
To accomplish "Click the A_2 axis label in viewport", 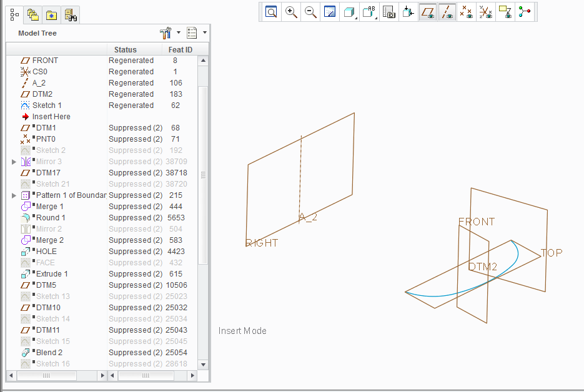I will click(x=308, y=217).
